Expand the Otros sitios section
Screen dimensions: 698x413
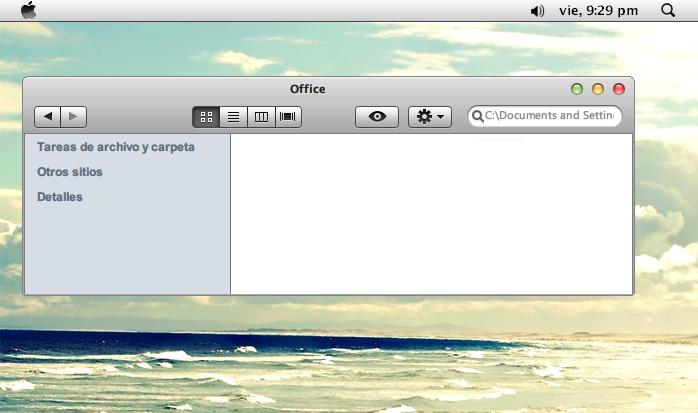pos(70,172)
